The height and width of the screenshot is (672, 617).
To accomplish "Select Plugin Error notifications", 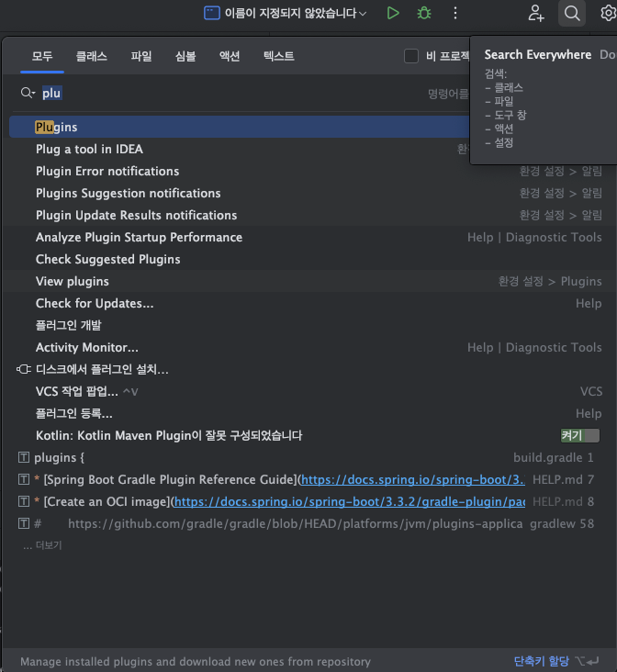I will pyautogui.click(x=308, y=171).
